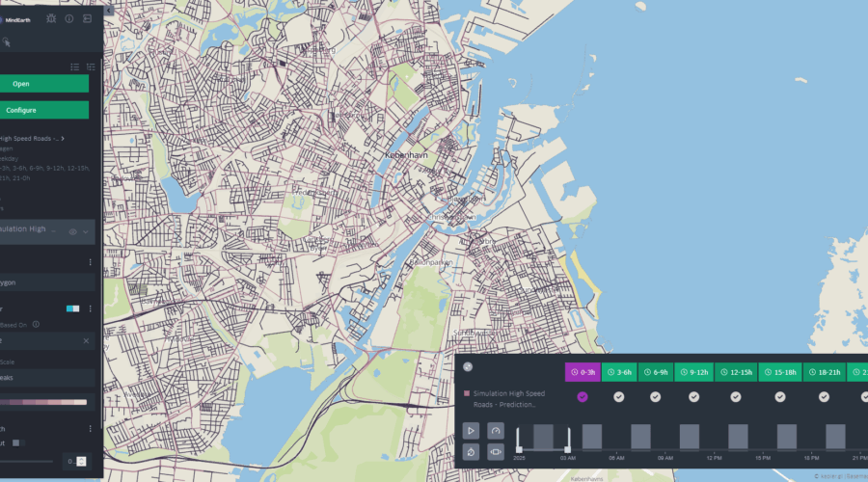Viewport: 868px width, 482px height.
Task: Click the bug report icon
Action: coord(52,18)
